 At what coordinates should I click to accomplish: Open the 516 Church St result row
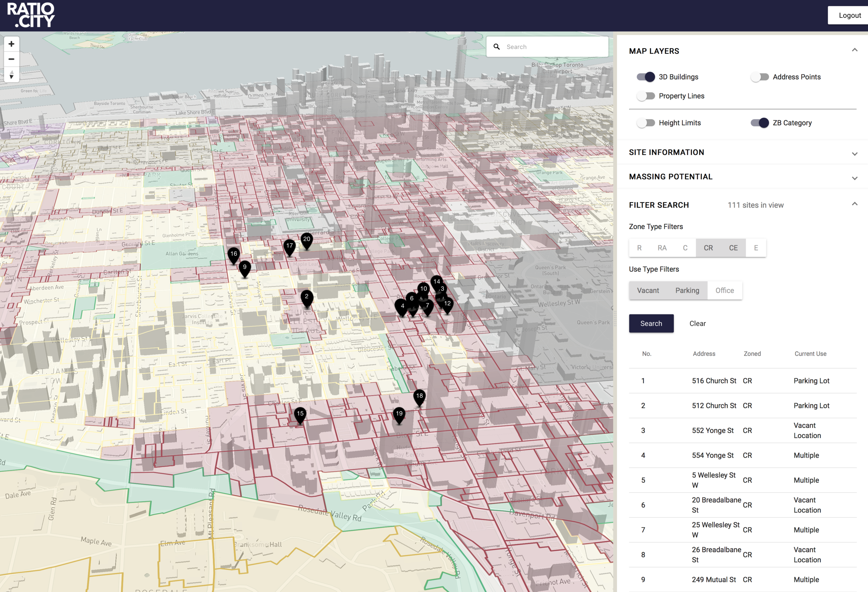(x=743, y=381)
